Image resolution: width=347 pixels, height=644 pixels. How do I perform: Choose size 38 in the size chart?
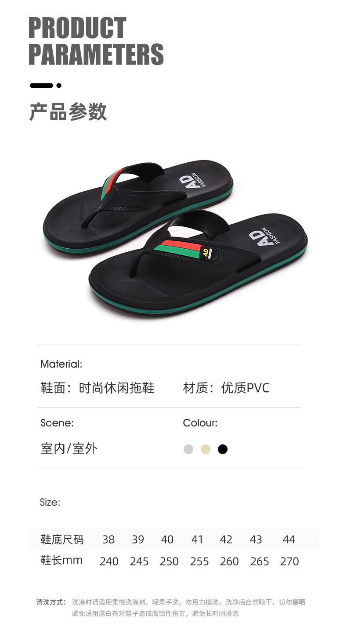click(x=108, y=540)
